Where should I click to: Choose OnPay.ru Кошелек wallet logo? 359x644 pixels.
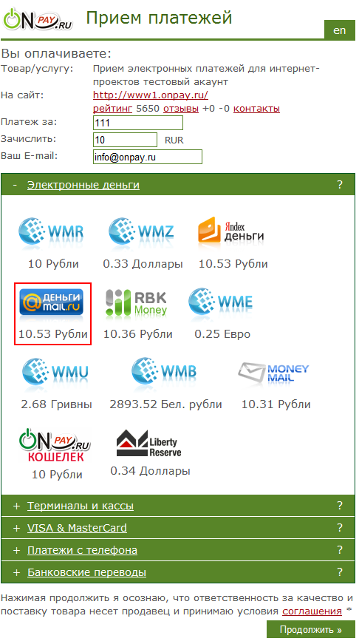55,445
